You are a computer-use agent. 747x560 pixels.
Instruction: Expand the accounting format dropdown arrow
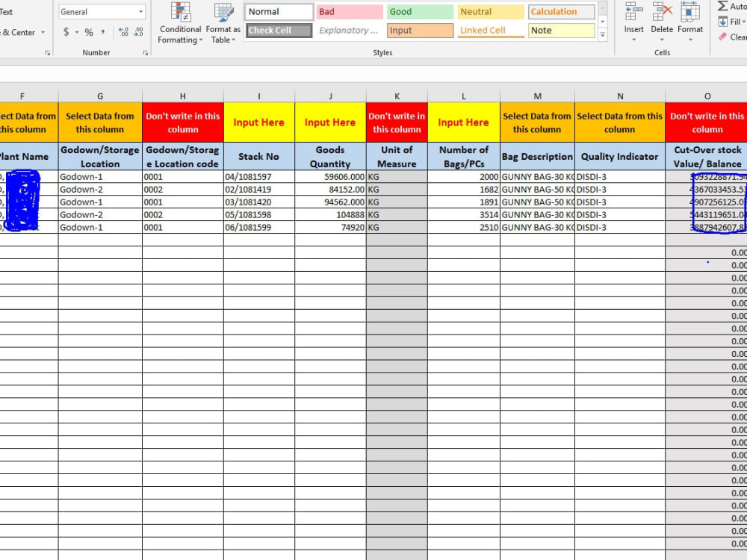(77, 32)
